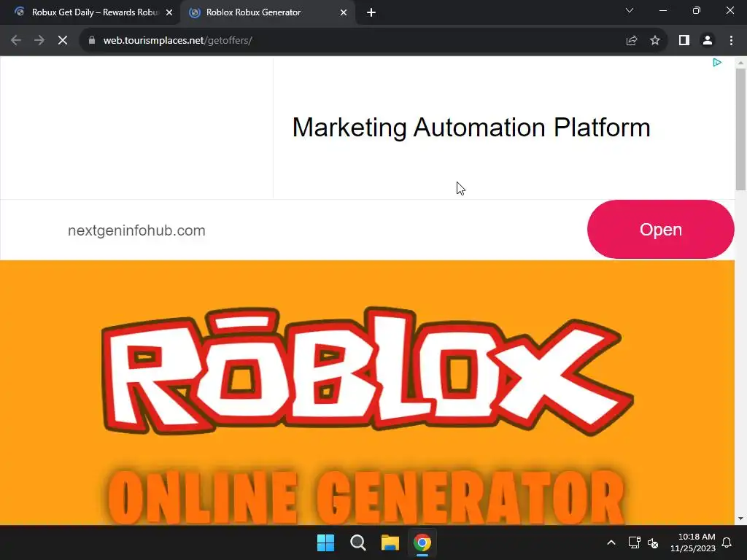Click the AdChoices icon on ad

[x=717, y=63]
